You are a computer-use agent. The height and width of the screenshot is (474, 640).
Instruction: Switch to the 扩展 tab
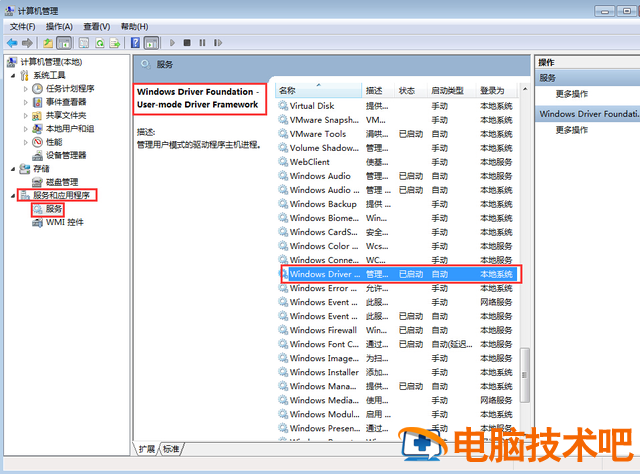click(x=147, y=449)
